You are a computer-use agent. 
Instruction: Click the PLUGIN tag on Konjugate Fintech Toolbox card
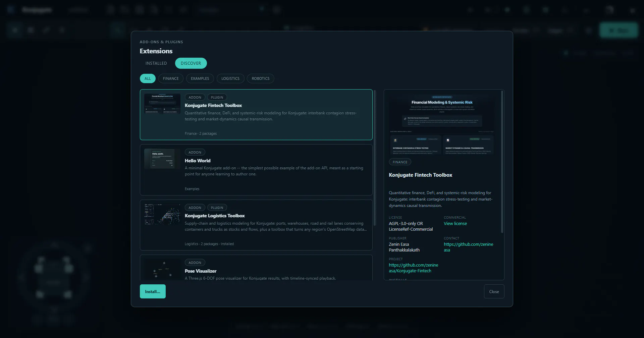click(217, 97)
